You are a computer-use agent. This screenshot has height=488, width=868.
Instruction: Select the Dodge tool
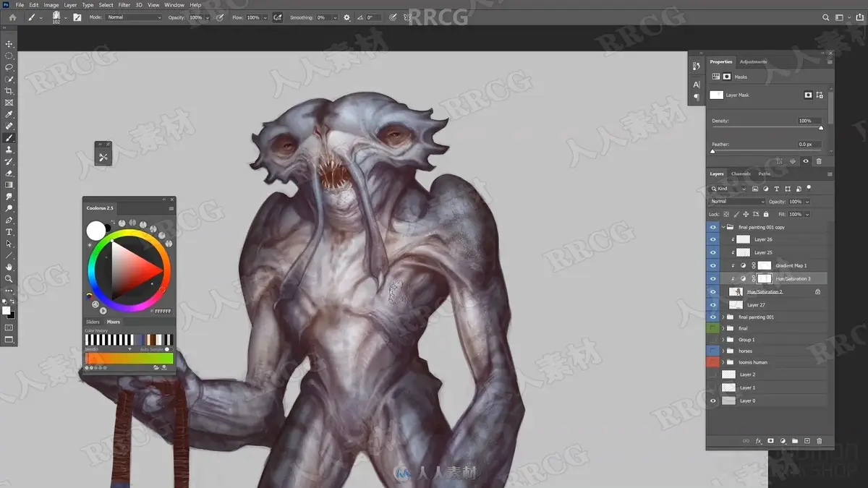point(9,208)
